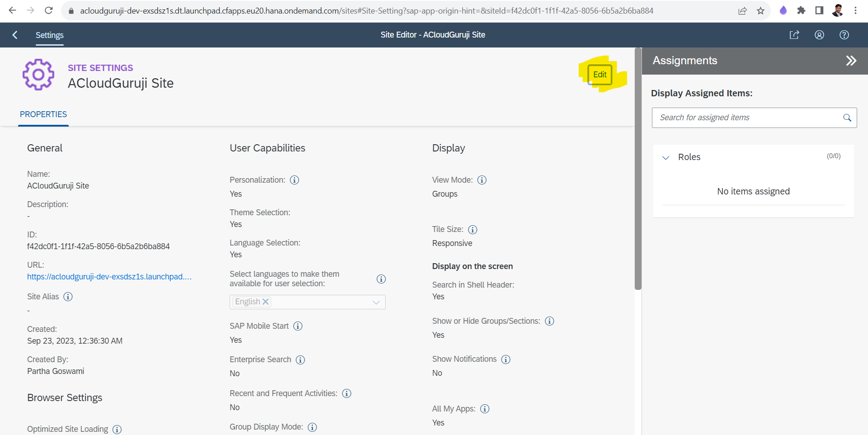This screenshot has height=435, width=868.
Task: Open the user profile icon in header
Action: coord(819,35)
